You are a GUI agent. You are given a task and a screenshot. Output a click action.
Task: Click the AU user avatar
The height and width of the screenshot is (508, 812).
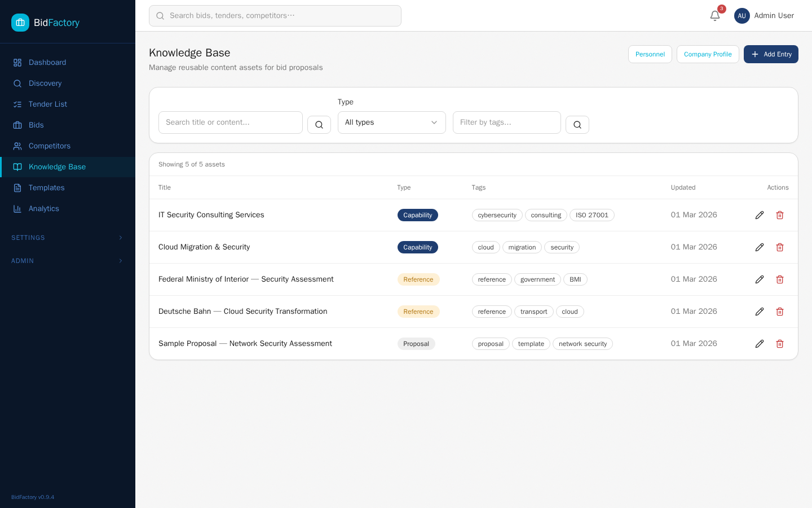742,16
